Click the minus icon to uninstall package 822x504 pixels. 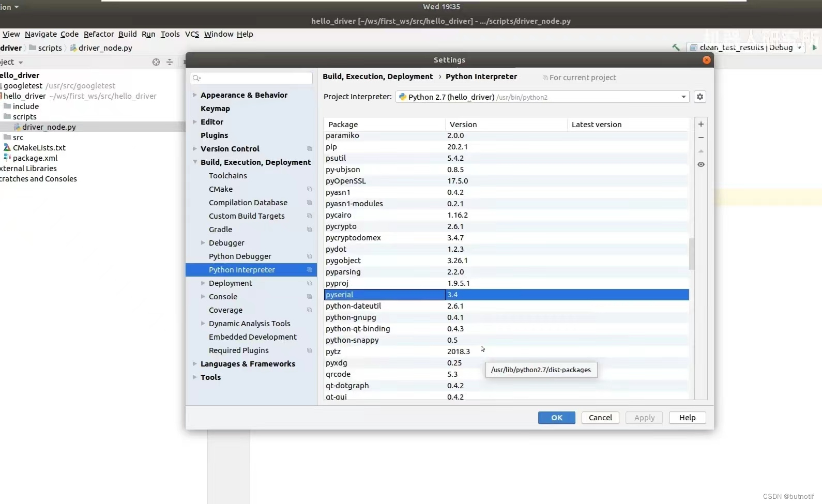pos(701,138)
